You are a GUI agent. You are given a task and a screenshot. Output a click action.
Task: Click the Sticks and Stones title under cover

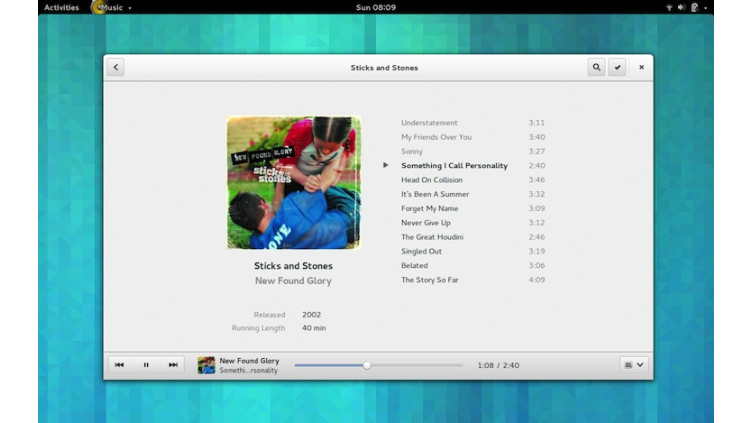(293, 266)
